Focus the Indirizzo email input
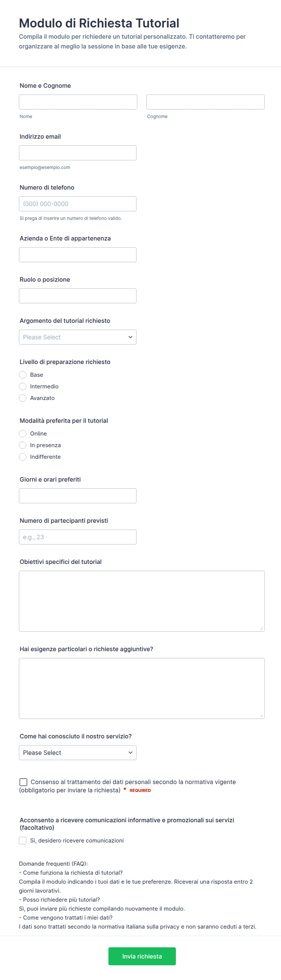Screen dimensions: 281x980 tap(78, 153)
